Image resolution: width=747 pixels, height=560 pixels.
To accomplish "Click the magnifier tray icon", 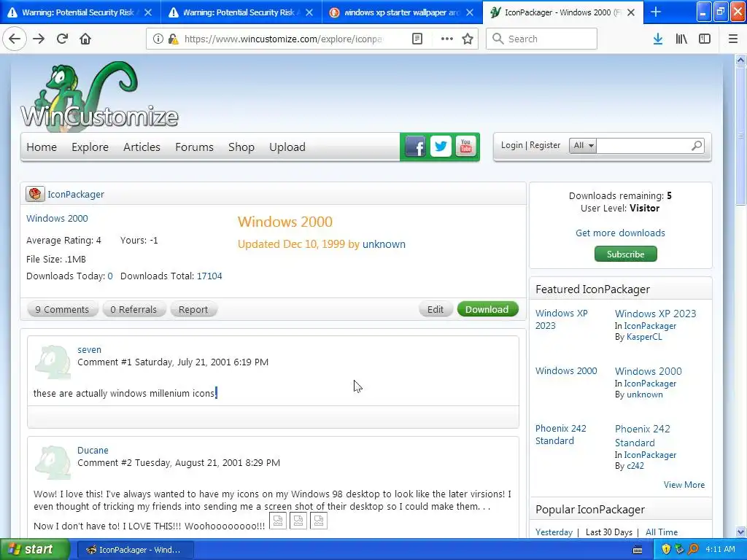I will [x=694, y=549].
